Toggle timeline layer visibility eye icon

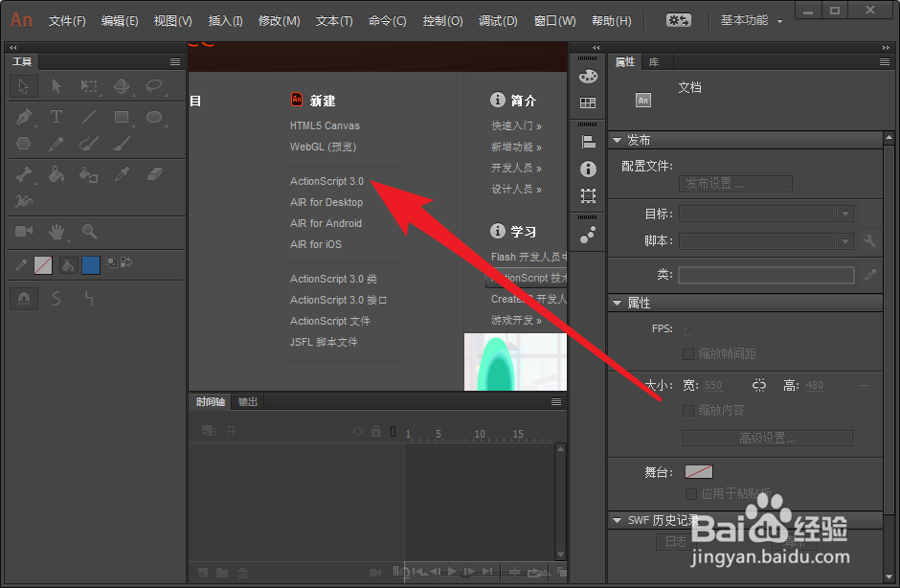click(x=357, y=431)
